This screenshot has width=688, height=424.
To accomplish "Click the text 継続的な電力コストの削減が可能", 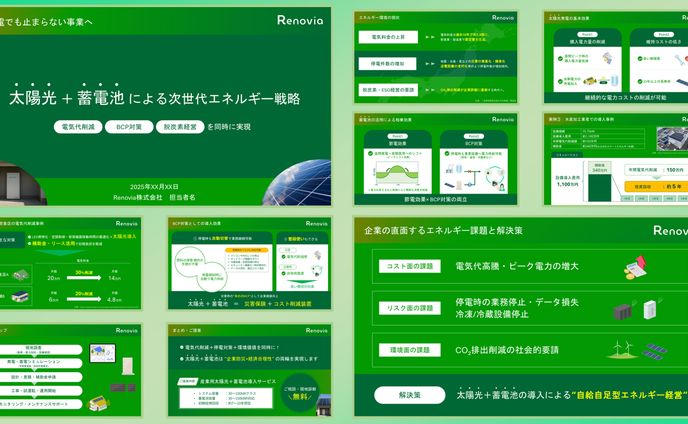I will point(625,97).
